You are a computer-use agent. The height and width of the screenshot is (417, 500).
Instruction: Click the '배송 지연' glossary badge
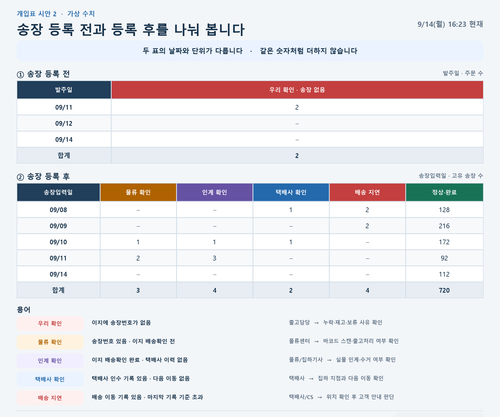click(x=50, y=398)
